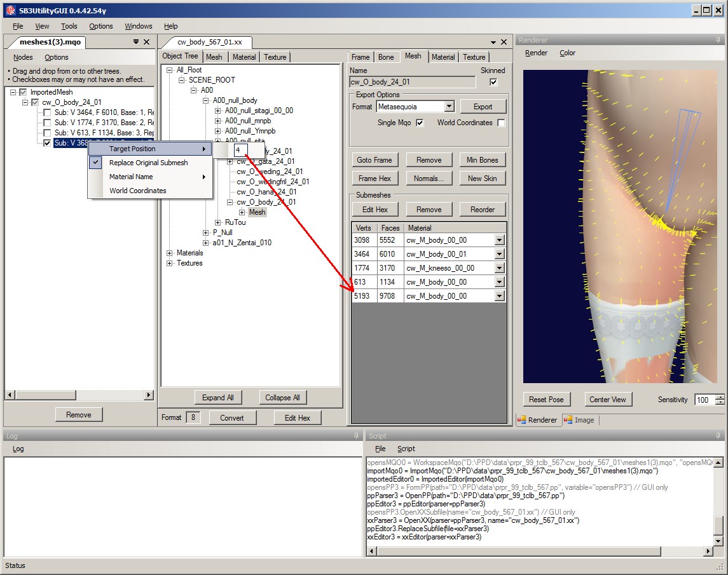
Task: Open the Metasequoia format dropdown
Action: [x=449, y=107]
